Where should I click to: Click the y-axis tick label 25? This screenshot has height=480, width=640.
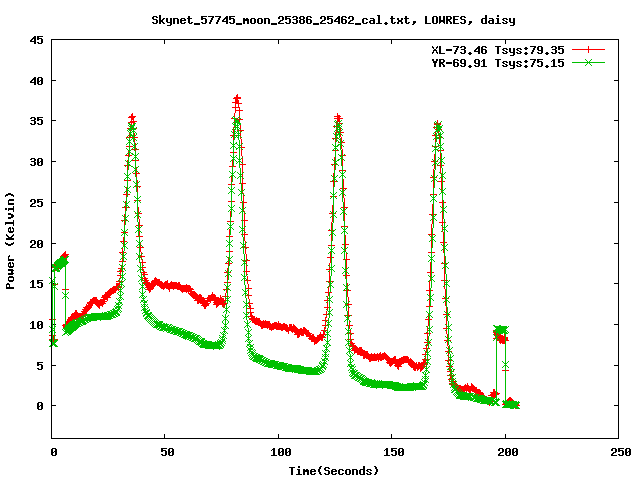[x=36, y=202]
